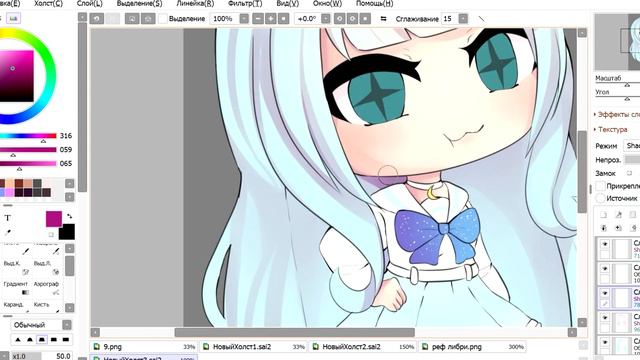This screenshot has height=360, width=640.
Task: Switch to the реф либри.png tab
Action: [x=472, y=347]
